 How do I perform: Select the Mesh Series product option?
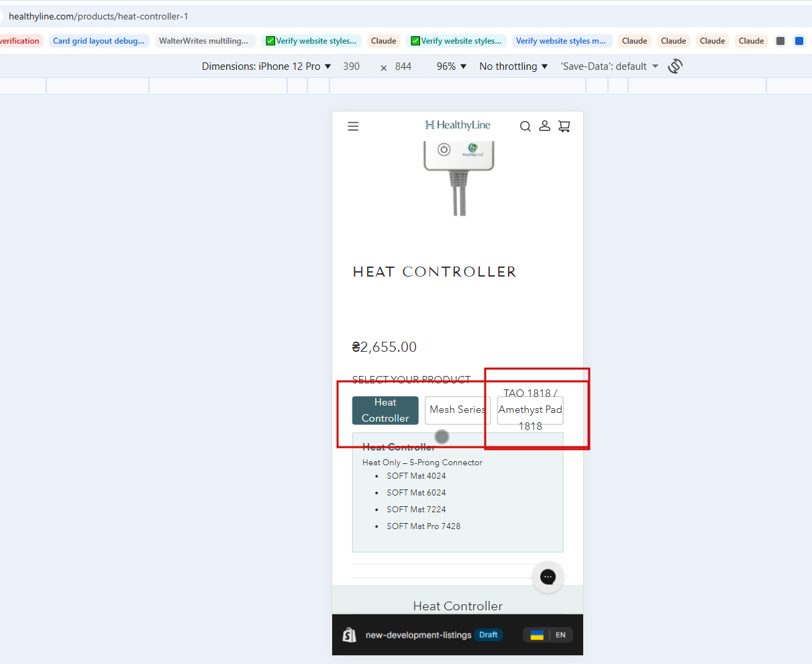[x=458, y=410]
